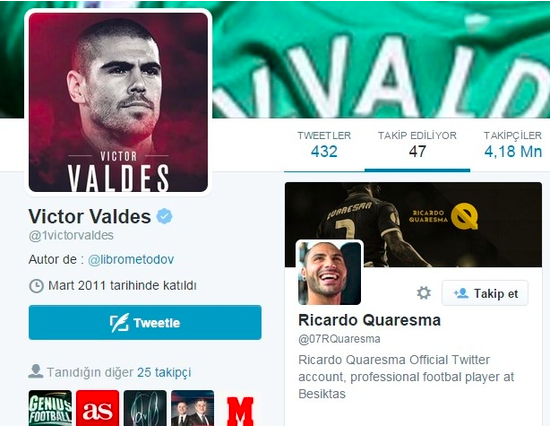Switch to the Takip Ediliyor tab

(x=417, y=145)
